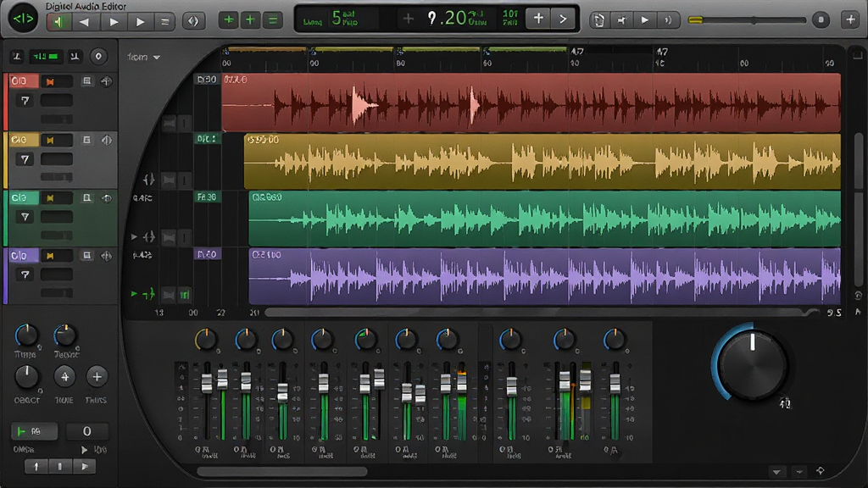Expand the triangle dropdown on green track
The image size is (868, 488).
(x=25, y=217)
